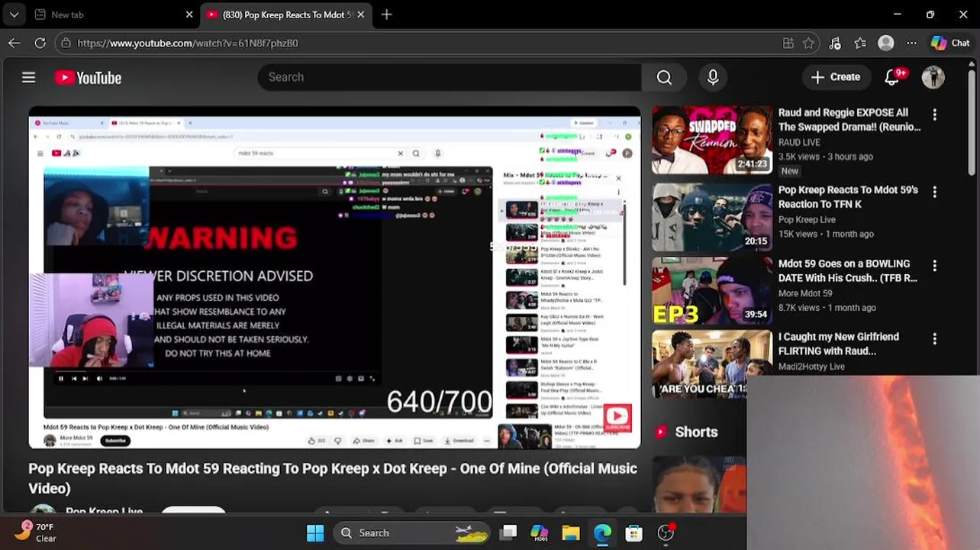Open the Raud and Reggie EXPOSE video thumbnail
This screenshot has width=980, height=550.
click(x=712, y=141)
